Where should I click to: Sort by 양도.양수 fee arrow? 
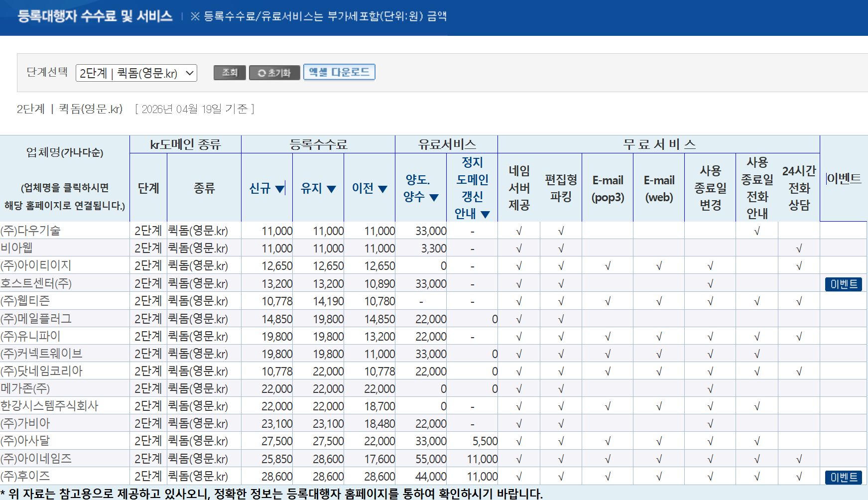(x=434, y=197)
